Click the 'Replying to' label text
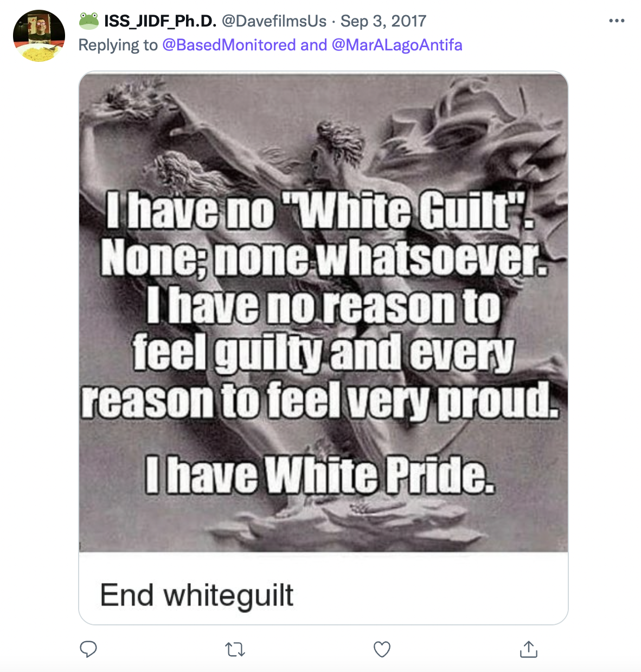 pyautogui.click(x=118, y=45)
